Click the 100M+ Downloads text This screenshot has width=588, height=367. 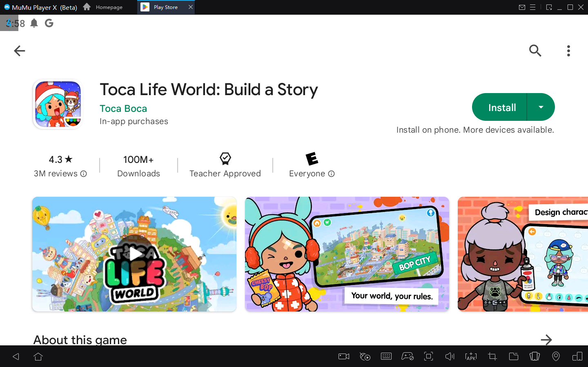138,167
